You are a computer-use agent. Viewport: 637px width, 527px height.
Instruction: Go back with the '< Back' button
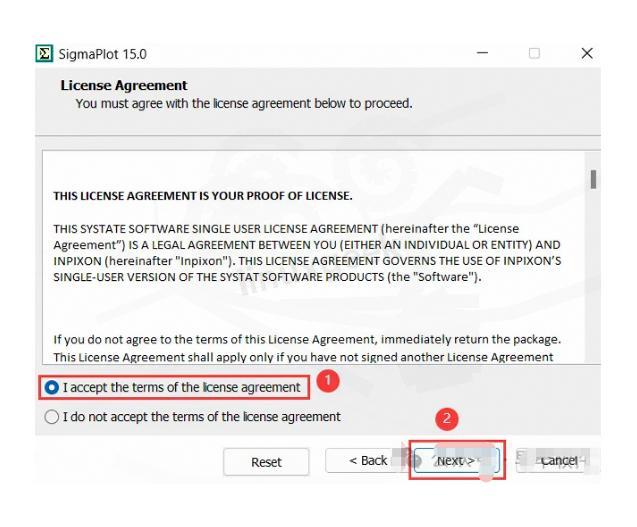tap(368, 460)
